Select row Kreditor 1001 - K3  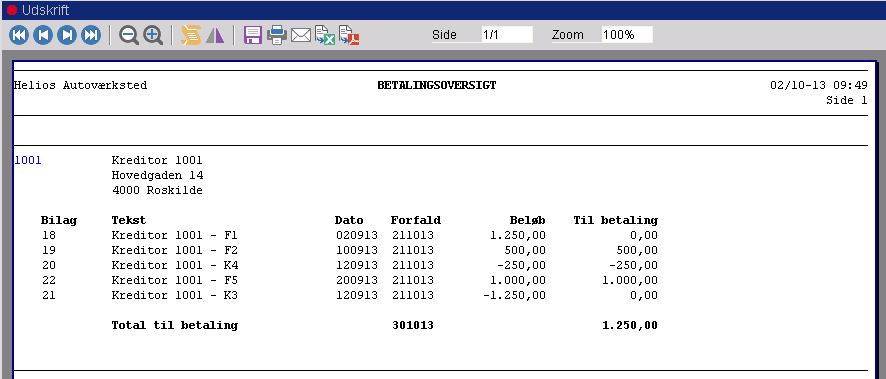(x=349, y=295)
